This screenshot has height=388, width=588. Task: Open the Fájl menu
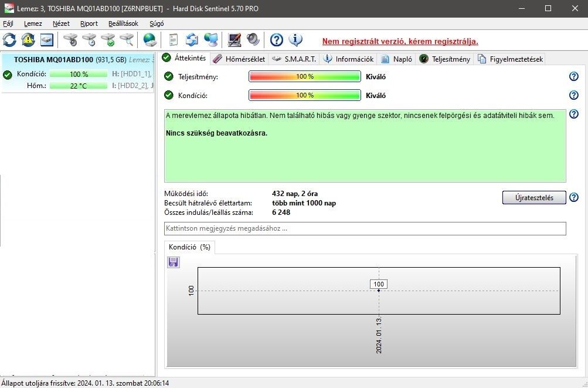[x=8, y=23]
